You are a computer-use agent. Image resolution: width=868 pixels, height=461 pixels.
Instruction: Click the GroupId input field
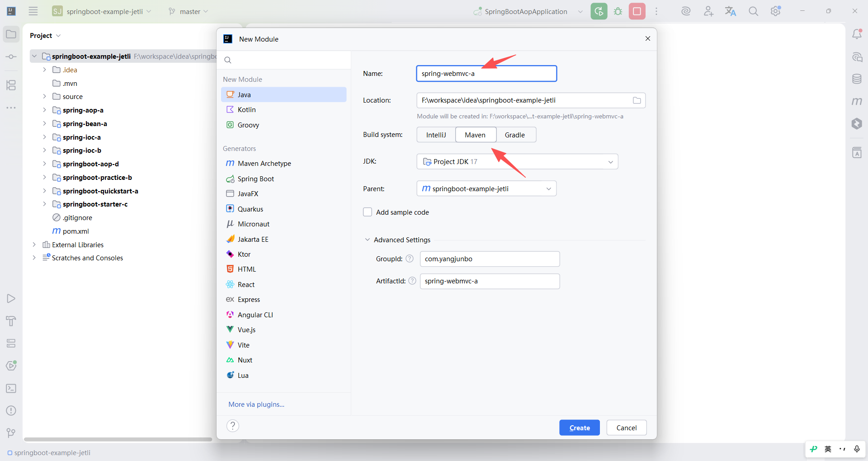tap(490, 259)
